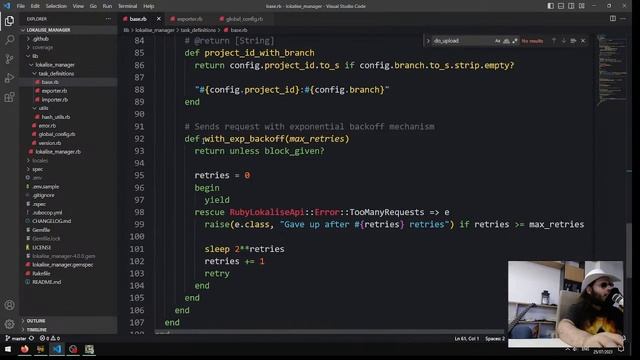Screen dimensions: 640x360
Task: Open CHANGELOG.md in the file tree
Action: [x=51, y=221]
